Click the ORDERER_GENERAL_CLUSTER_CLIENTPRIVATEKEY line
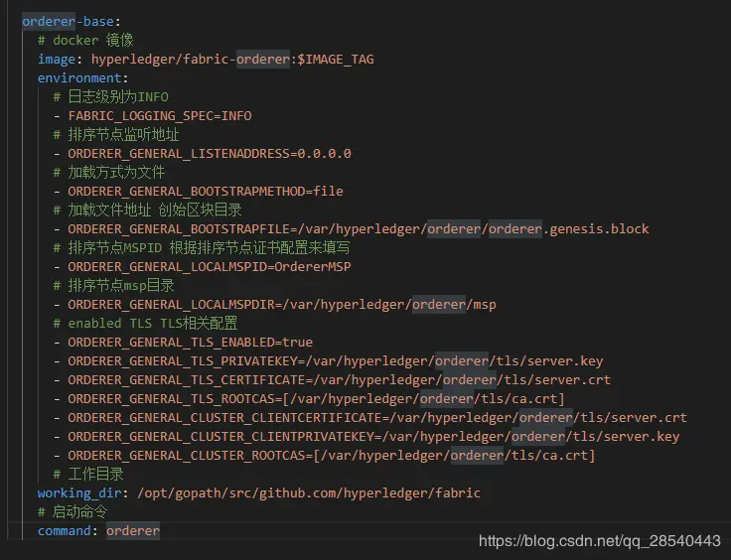 (366, 437)
